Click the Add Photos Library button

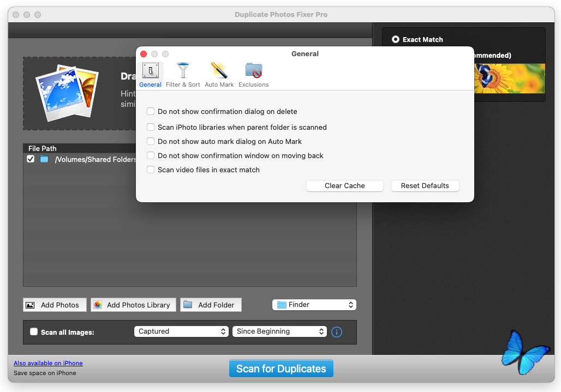[x=134, y=305]
